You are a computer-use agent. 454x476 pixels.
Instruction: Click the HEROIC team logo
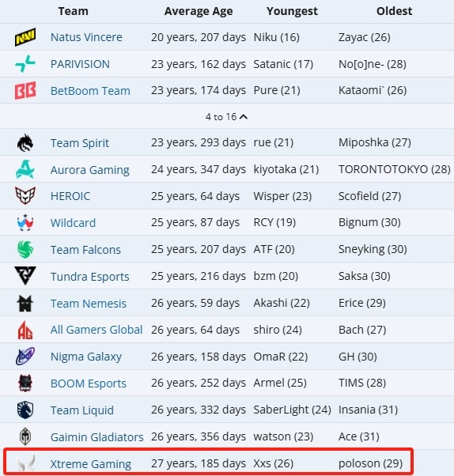tap(25, 195)
